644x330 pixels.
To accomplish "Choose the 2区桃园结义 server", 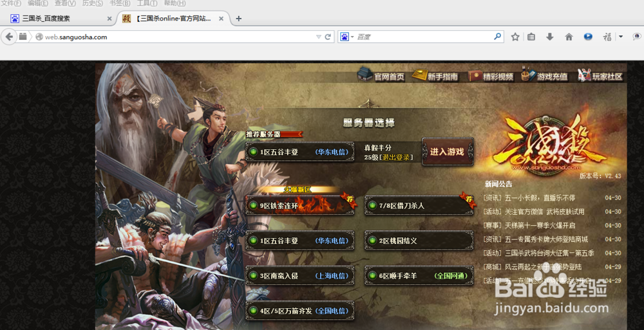I will click(x=419, y=241).
